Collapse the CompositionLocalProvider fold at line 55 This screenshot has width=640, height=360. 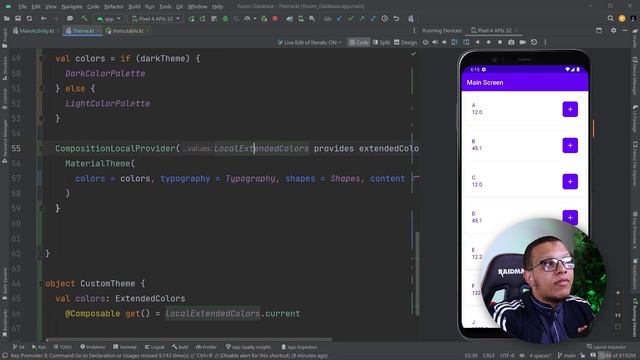click(x=41, y=149)
